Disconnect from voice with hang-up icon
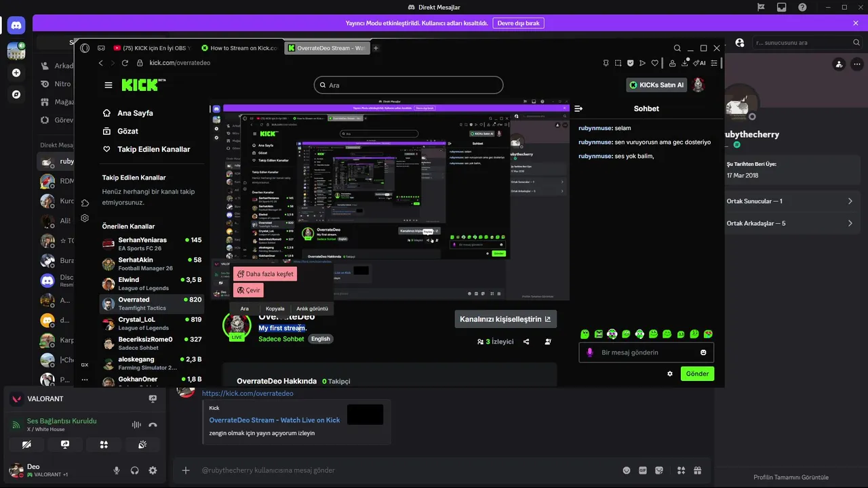 (x=153, y=425)
